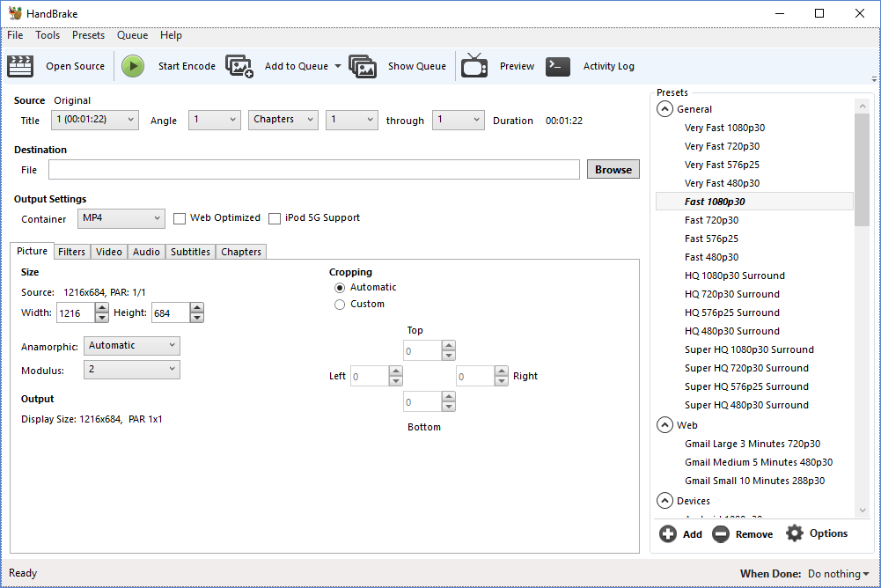Image resolution: width=881 pixels, height=588 pixels.
Task: Open the Activity Log terminal icon
Action: click(x=558, y=66)
